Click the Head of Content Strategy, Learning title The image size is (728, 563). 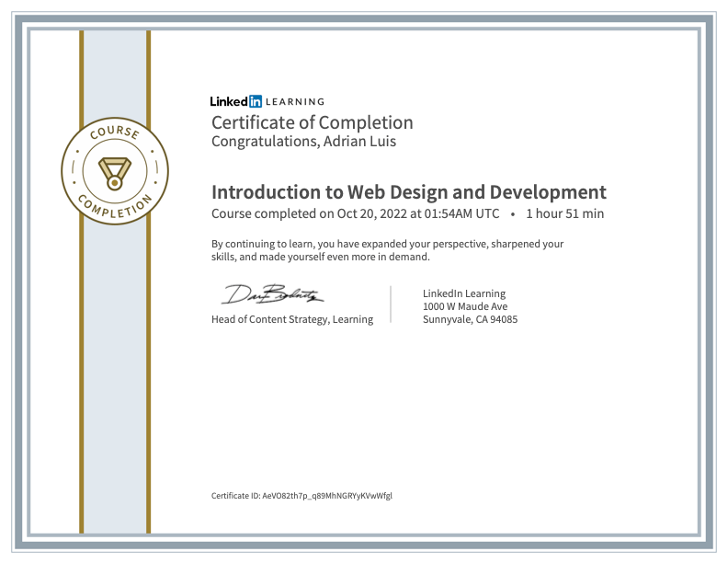[292, 319]
